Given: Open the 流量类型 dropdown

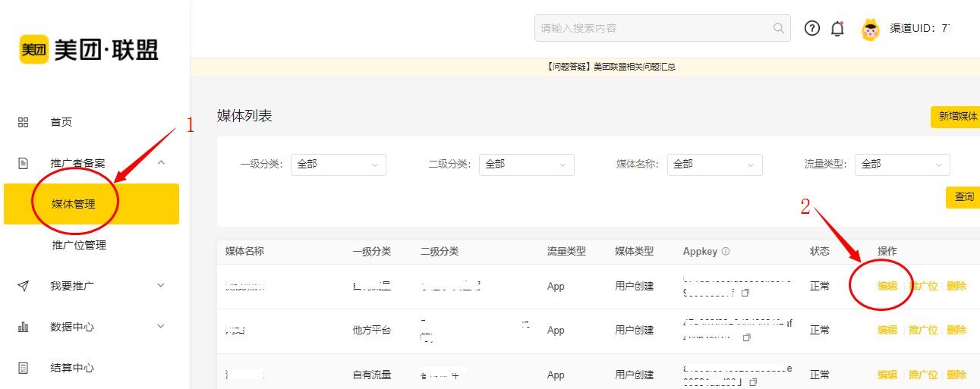Looking at the screenshot, I should tap(903, 165).
